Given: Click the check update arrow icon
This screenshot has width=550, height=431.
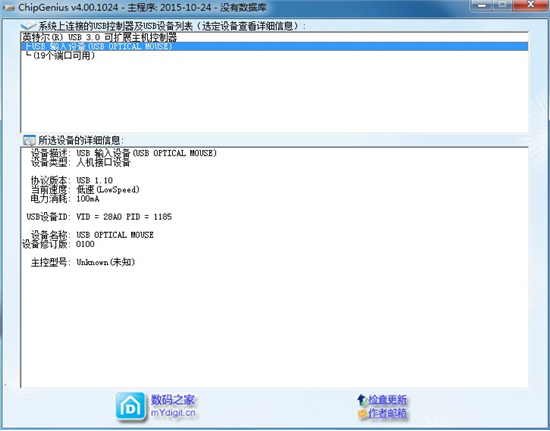Looking at the screenshot, I should [x=362, y=399].
